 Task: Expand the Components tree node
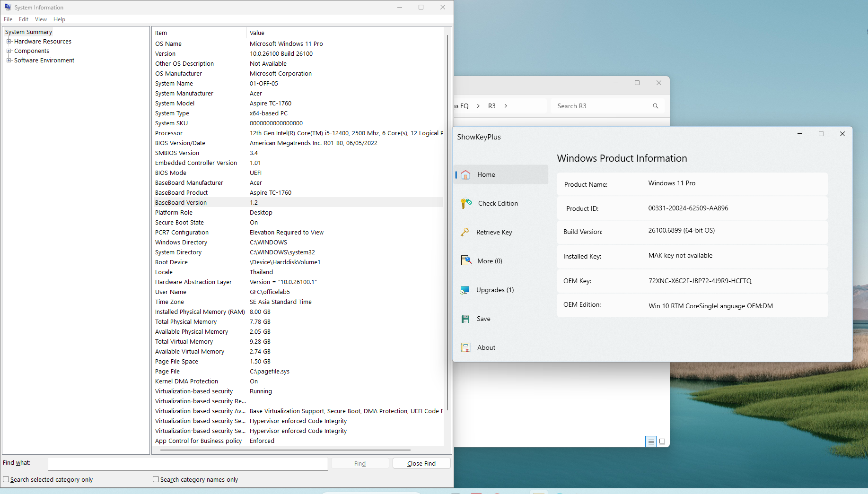[9, 51]
